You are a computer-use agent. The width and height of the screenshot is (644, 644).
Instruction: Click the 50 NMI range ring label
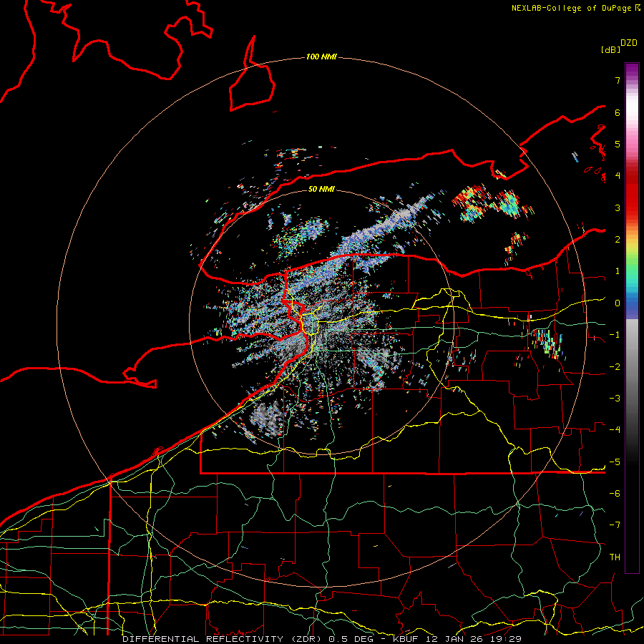point(321,189)
